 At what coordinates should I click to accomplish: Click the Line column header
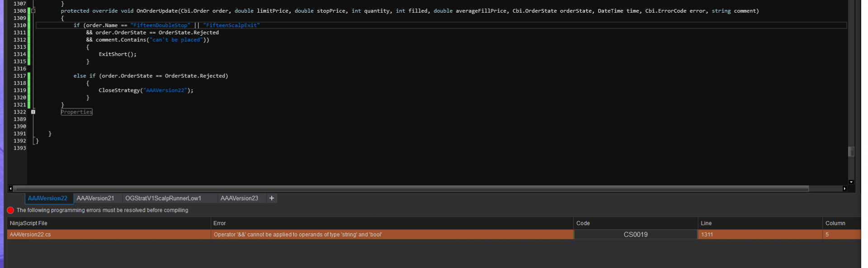(760, 223)
